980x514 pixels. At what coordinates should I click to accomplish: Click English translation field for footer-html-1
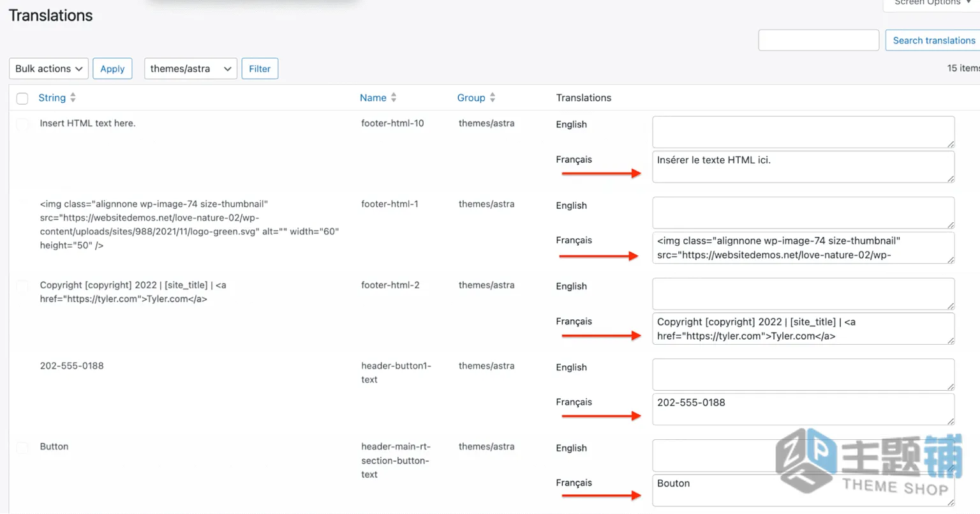[x=803, y=213]
